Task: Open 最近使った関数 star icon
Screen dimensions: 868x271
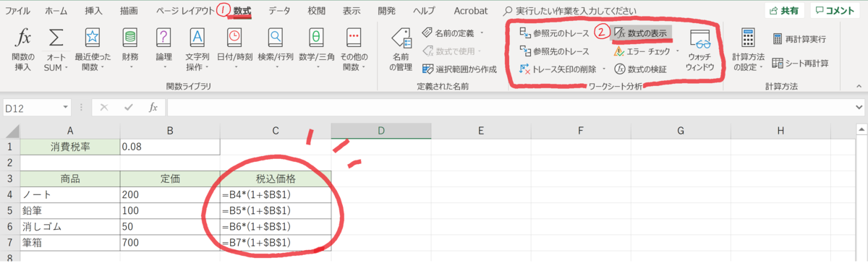Action: pyautogui.click(x=93, y=37)
